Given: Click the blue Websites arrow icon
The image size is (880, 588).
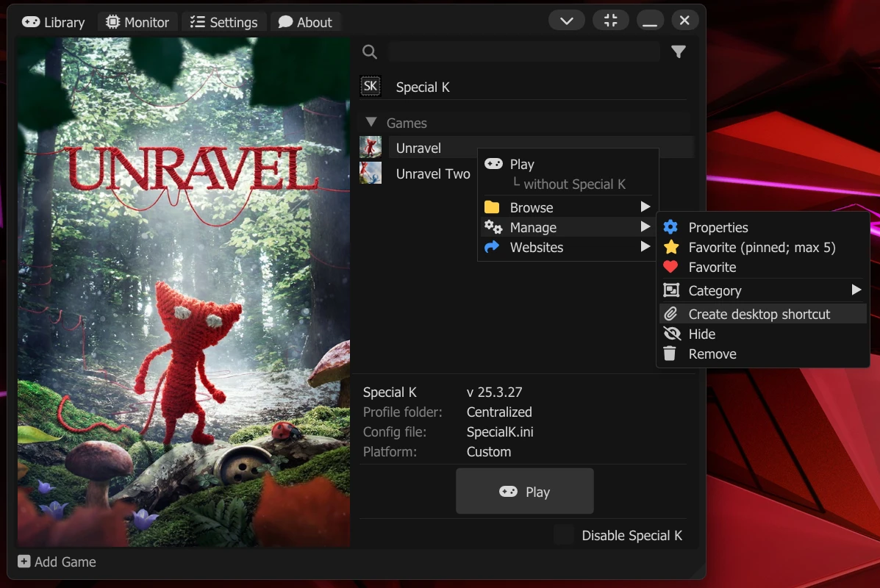Looking at the screenshot, I should (492, 247).
